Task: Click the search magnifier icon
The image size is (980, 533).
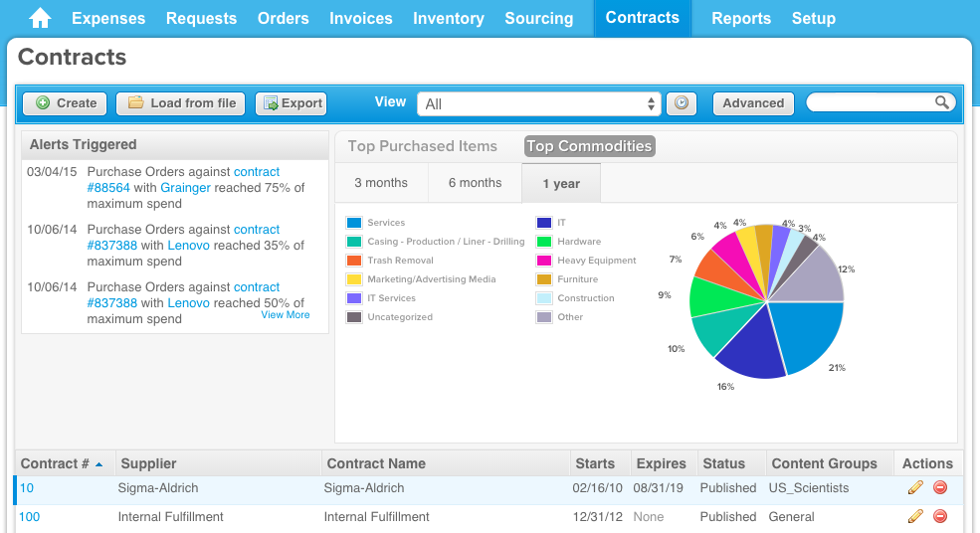Action: [941, 102]
